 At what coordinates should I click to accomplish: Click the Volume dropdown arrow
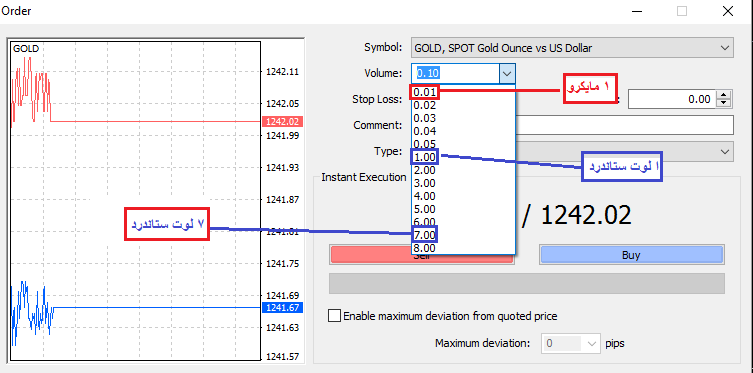click(507, 73)
